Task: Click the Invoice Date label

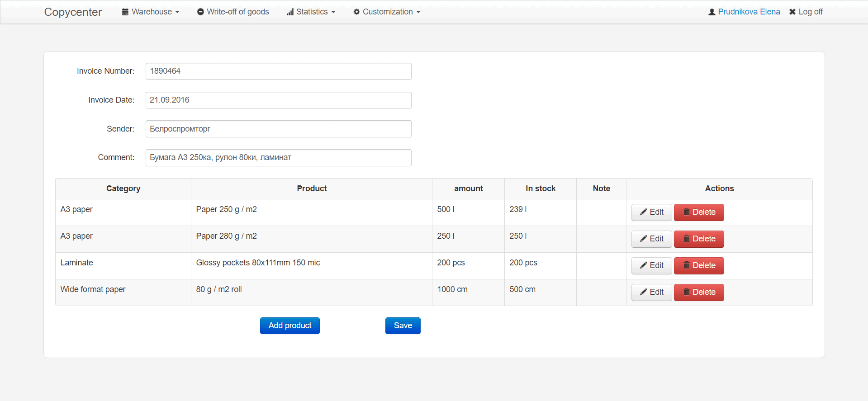Action: 111,100
